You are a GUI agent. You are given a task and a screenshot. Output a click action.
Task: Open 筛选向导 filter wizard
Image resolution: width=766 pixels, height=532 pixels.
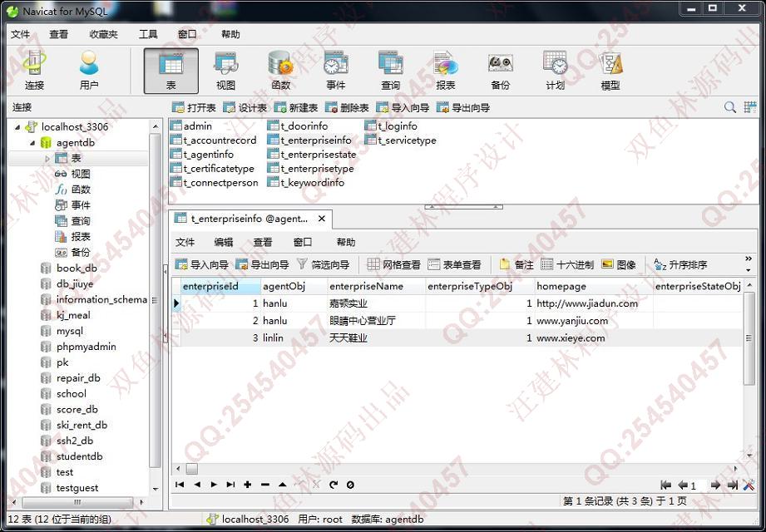tap(324, 265)
